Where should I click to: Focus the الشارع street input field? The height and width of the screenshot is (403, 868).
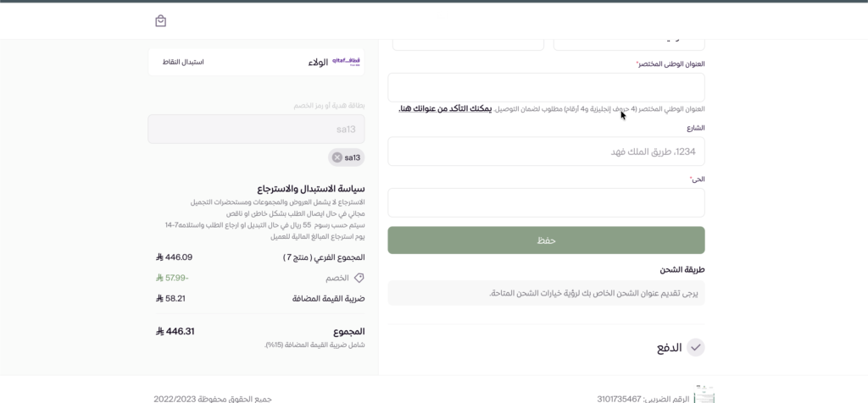click(x=546, y=151)
